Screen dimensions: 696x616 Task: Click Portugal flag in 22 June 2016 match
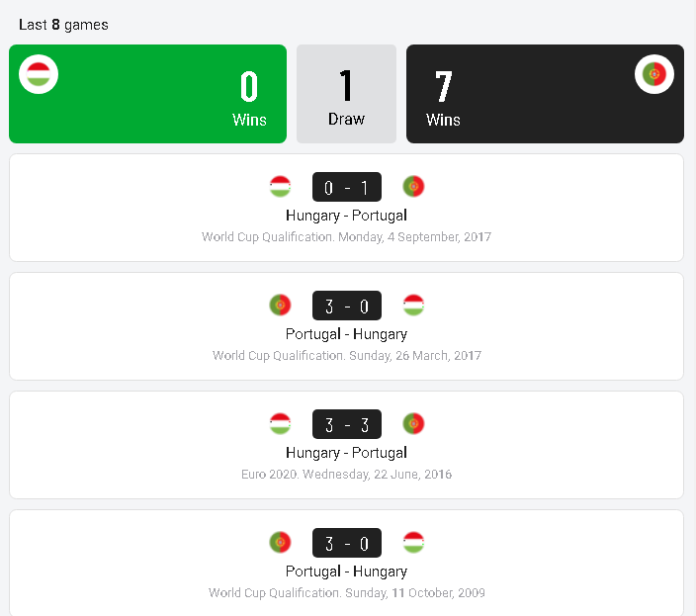tap(413, 423)
